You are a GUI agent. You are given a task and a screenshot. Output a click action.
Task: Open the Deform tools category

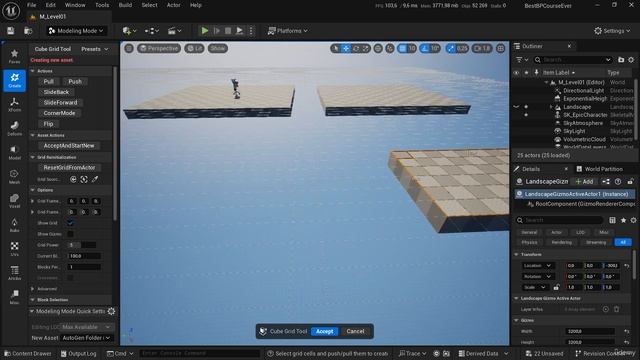coord(14,129)
